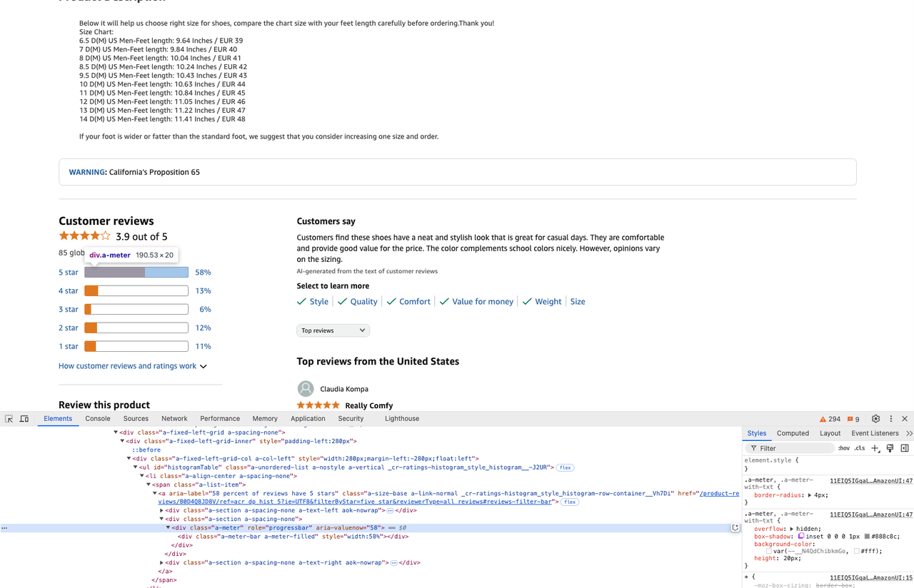This screenshot has height=588, width=914.
Task: Toggle the computed styles sidebar icon
Action: pos(905,448)
